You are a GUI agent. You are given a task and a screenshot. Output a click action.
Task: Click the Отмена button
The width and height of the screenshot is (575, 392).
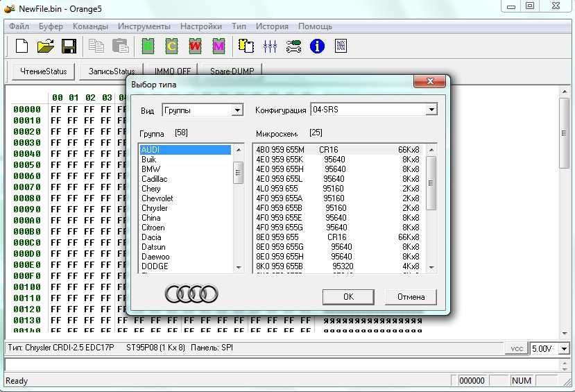pos(411,297)
